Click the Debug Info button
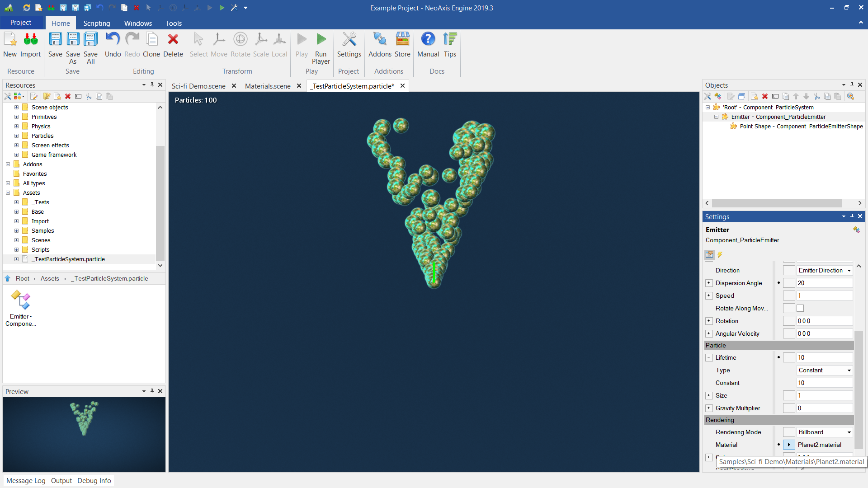This screenshot has height=488, width=868. click(94, 481)
